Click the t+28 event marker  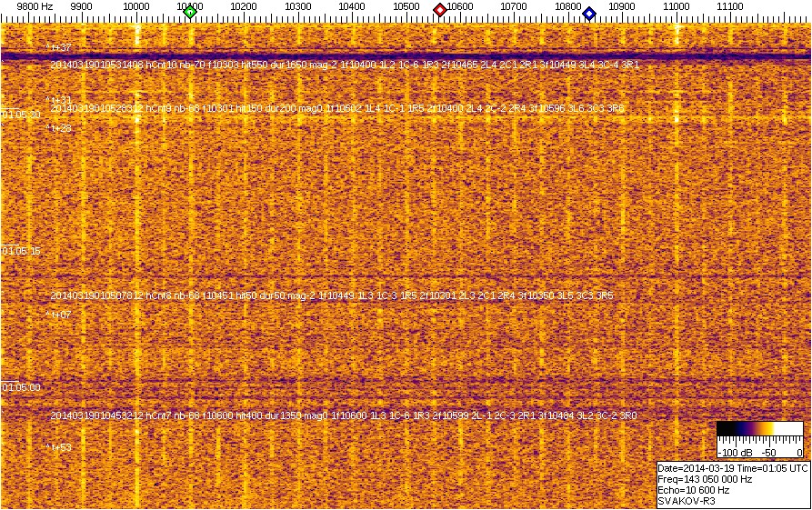pos(59,129)
